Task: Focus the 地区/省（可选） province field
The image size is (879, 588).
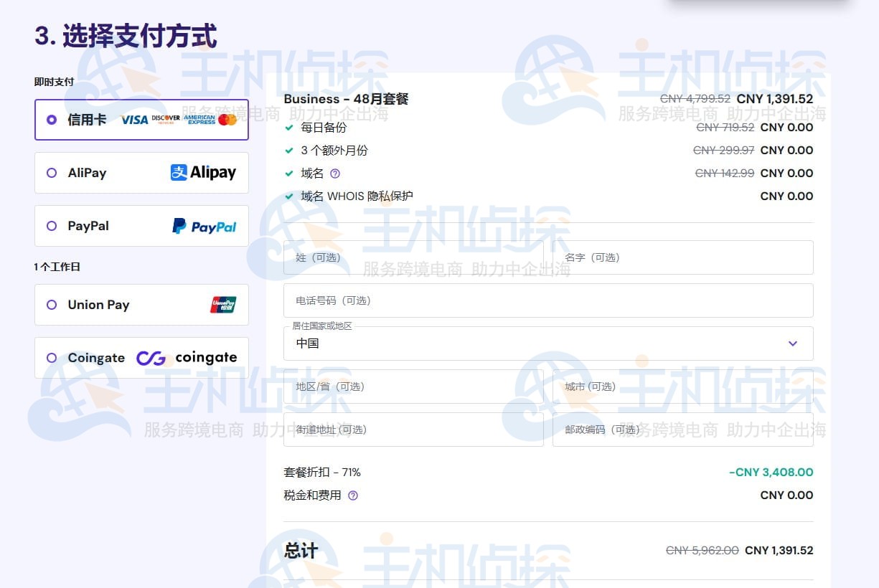Action: coord(413,387)
